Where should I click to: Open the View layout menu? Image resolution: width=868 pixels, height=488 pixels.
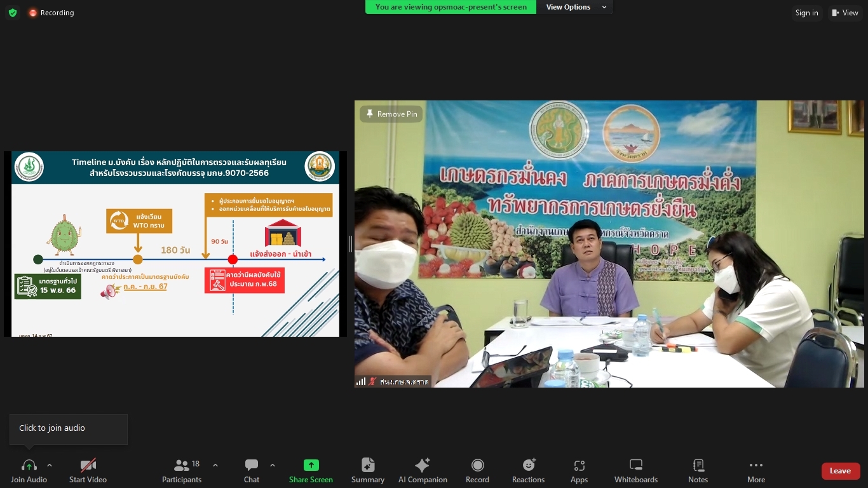tap(845, 13)
